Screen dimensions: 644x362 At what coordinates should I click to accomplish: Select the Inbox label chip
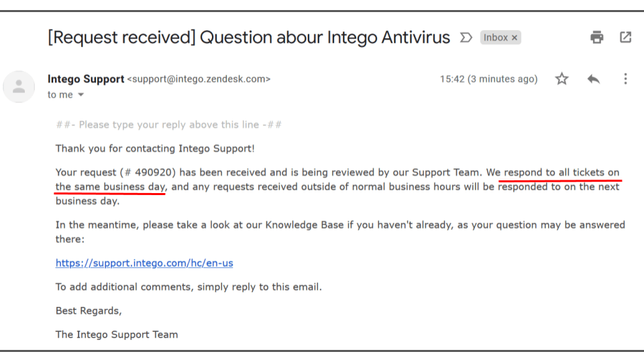[x=496, y=38]
